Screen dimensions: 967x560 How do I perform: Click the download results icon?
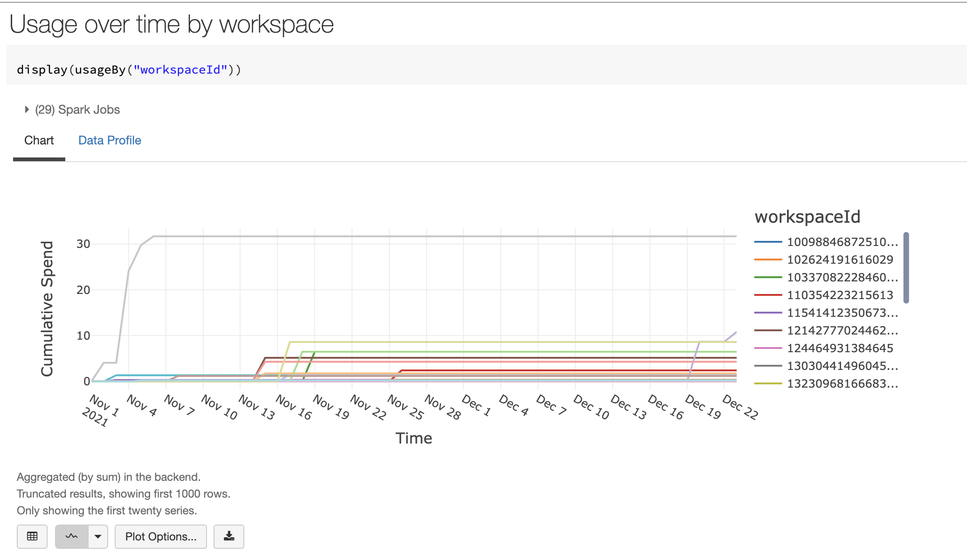[x=228, y=536]
